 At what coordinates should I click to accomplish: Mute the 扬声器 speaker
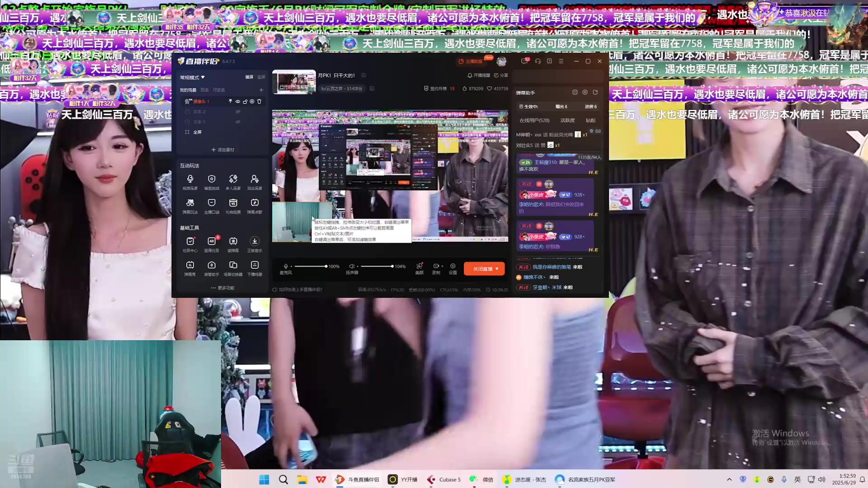tap(351, 266)
